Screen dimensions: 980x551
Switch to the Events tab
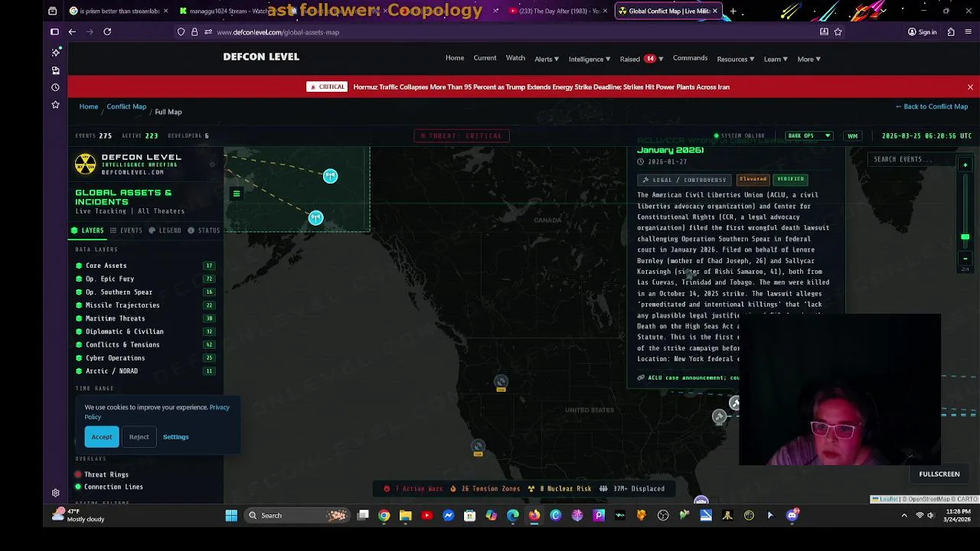[126, 230]
